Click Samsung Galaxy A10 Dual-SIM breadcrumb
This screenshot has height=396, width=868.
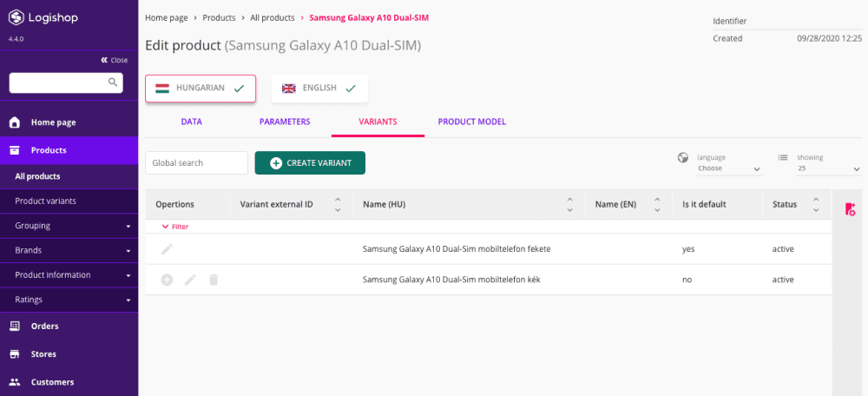click(369, 17)
